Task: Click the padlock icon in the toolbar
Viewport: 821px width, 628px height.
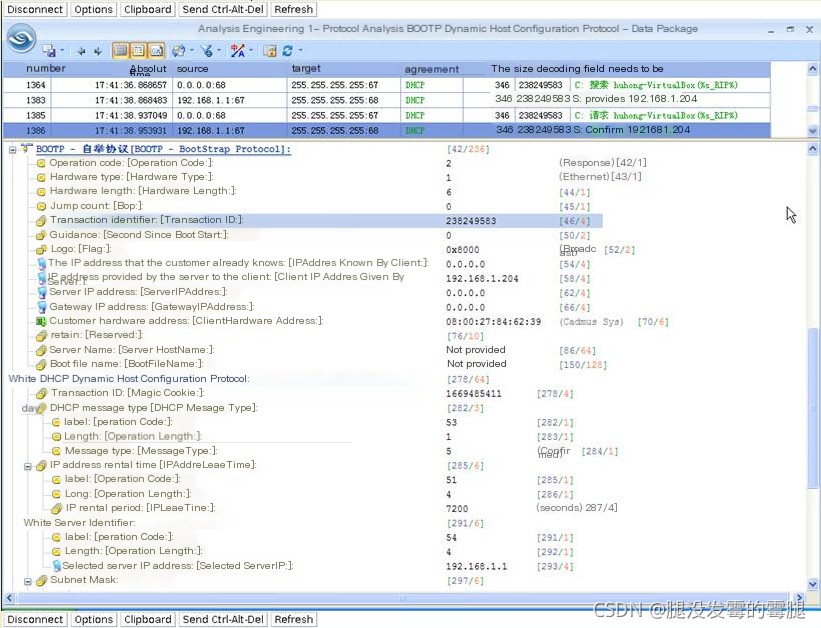Action: [x=270, y=51]
